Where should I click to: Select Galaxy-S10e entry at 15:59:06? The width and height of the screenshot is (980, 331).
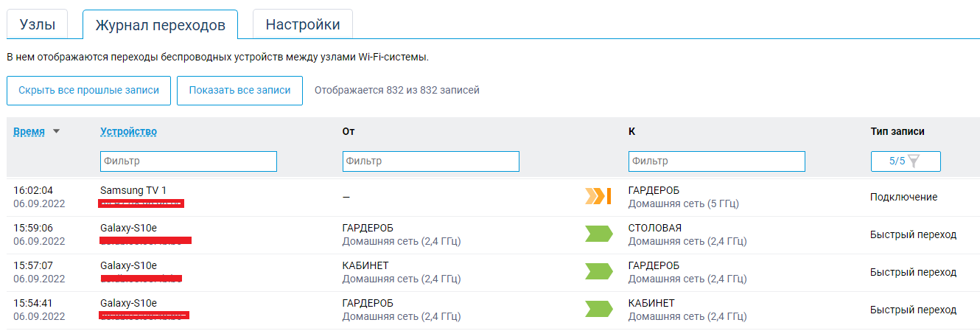[x=128, y=228]
